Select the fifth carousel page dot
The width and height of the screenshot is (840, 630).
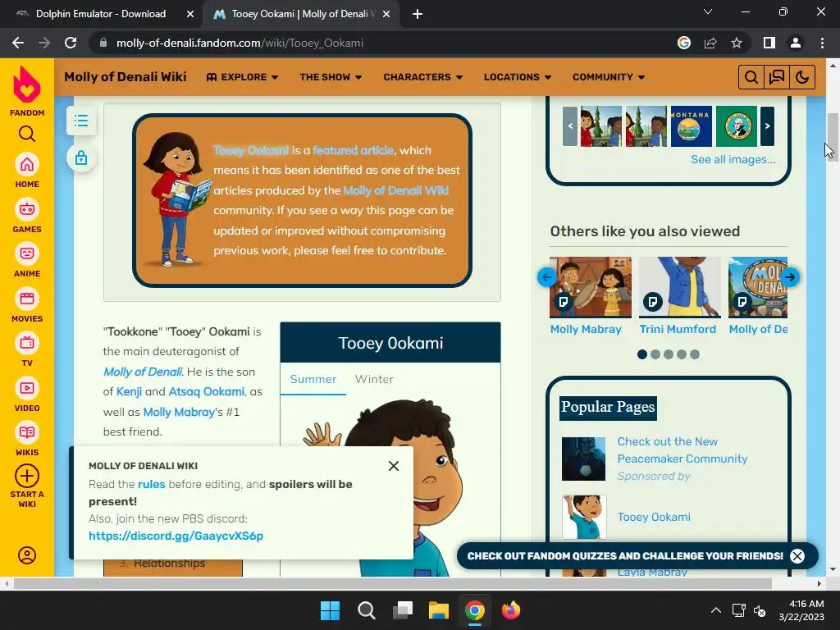click(x=695, y=354)
